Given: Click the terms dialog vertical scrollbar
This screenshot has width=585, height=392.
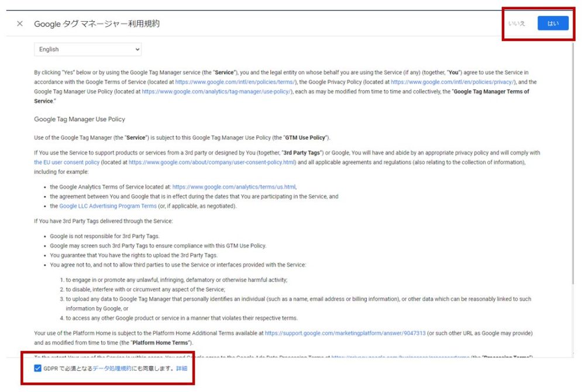Looking at the screenshot, I should (573, 164).
